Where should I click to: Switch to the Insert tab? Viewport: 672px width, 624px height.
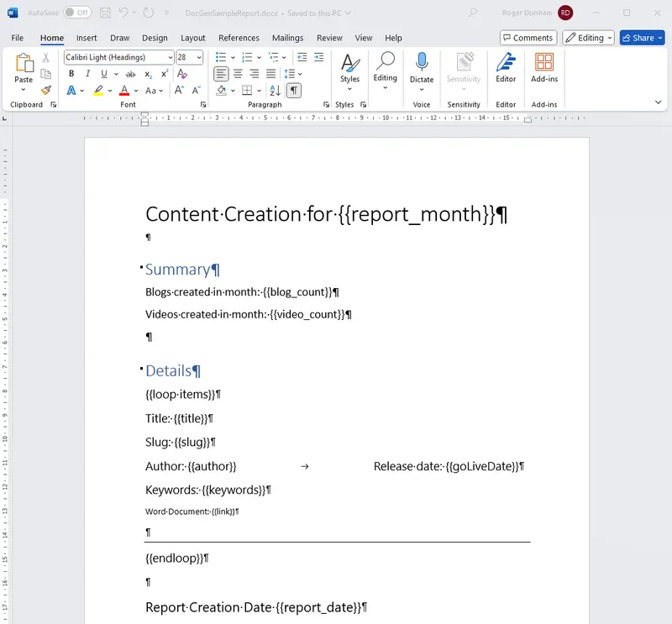coord(87,38)
